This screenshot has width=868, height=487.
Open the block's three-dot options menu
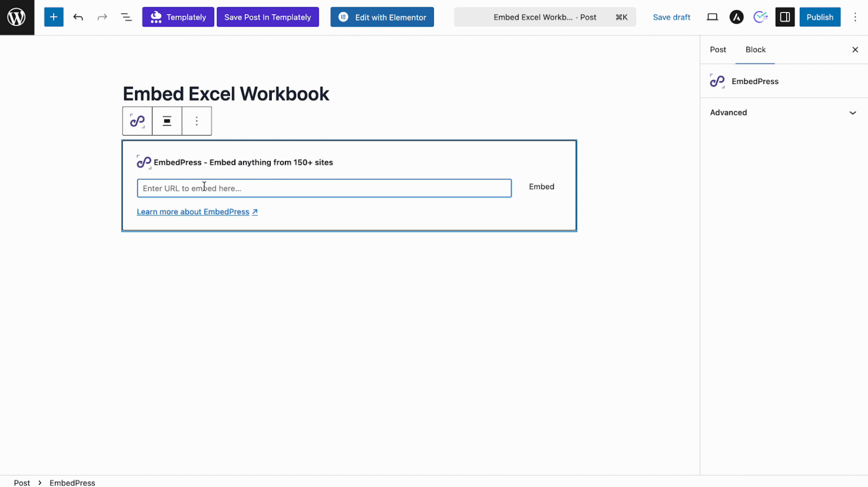tap(196, 121)
